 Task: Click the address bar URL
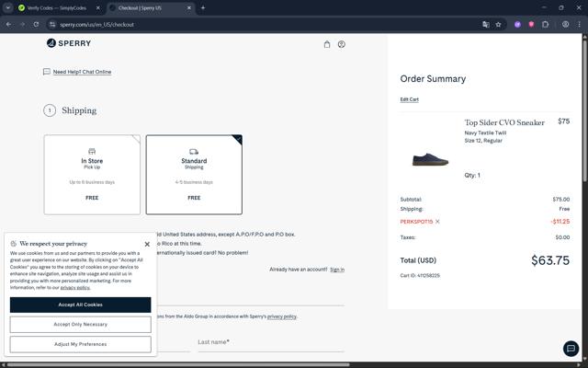96,25
